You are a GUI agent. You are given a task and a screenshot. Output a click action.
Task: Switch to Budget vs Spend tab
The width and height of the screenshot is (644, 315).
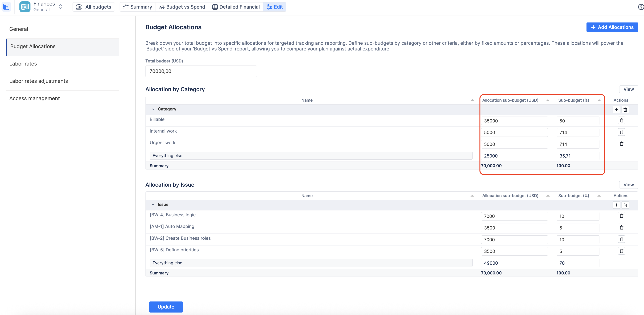(182, 7)
